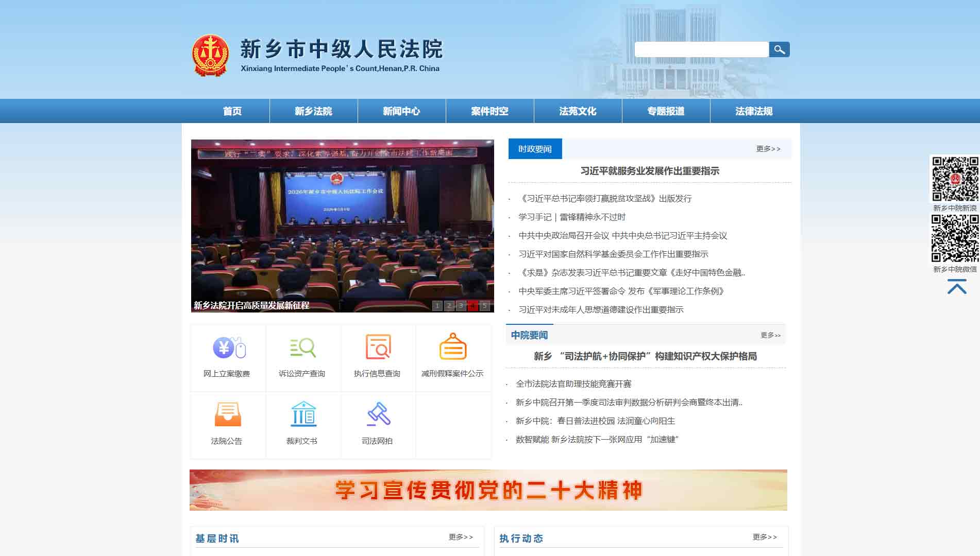980x556 pixels.
Task: Select the 时政要闻 tab
Action: click(x=535, y=149)
